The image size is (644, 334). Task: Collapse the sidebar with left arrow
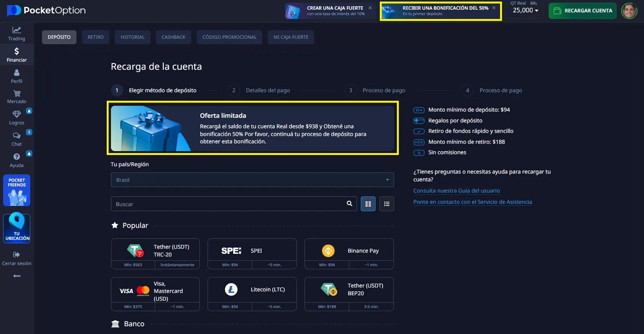coord(17,276)
